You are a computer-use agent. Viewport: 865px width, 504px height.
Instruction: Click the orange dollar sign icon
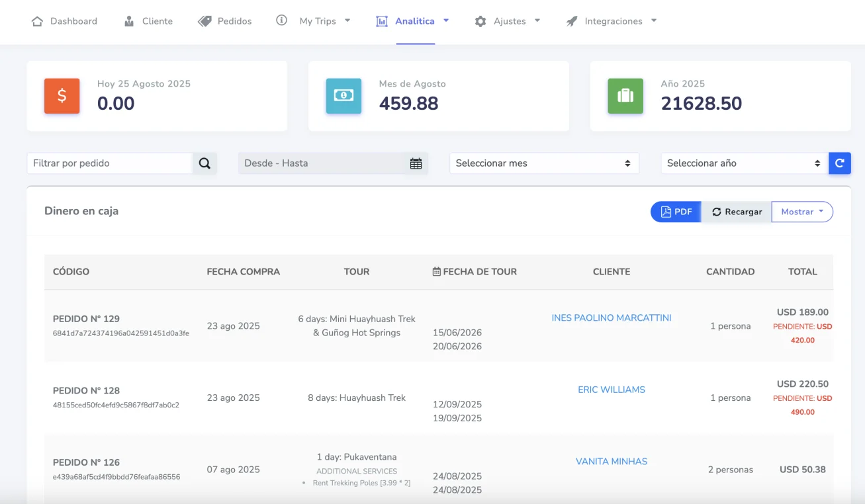tap(62, 96)
